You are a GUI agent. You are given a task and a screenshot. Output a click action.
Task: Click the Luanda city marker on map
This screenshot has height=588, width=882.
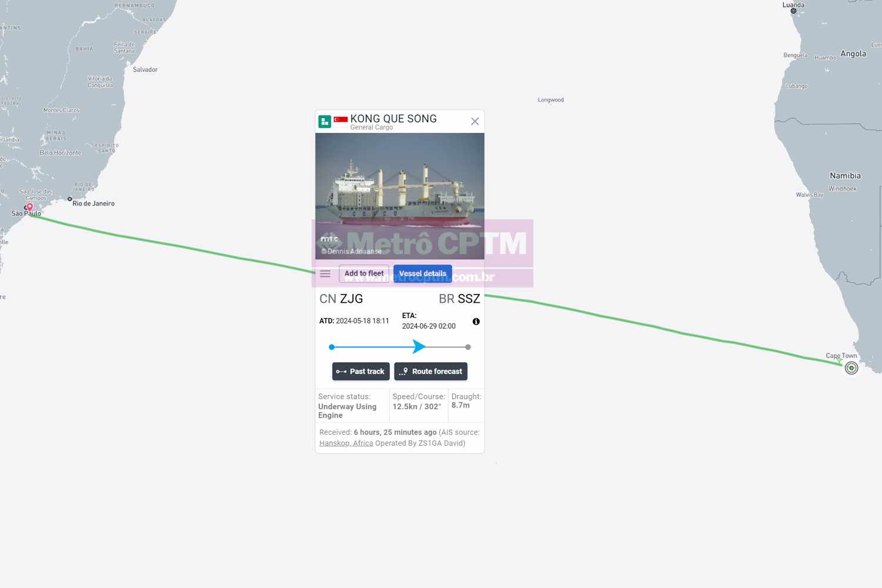point(793,11)
